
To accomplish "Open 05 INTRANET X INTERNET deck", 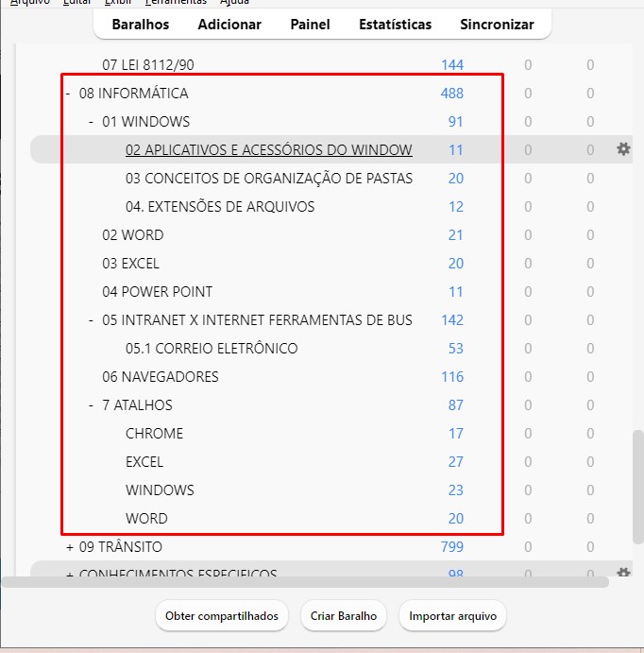I will pos(257,319).
